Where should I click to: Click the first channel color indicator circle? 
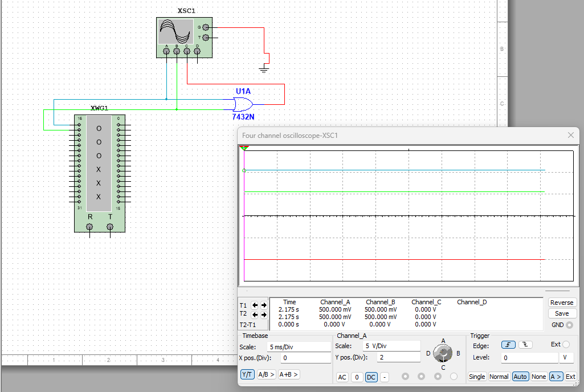405,377
